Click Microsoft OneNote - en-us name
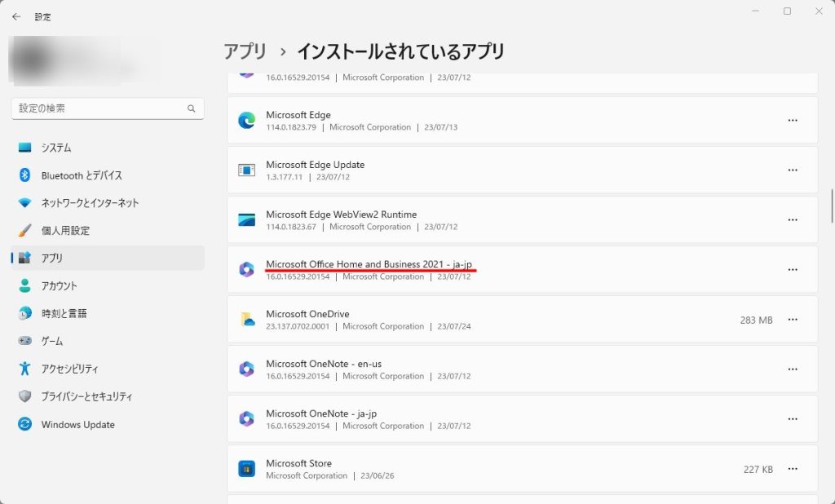The width and height of the screenshot is (835, 504). click(x=324, y=364)
